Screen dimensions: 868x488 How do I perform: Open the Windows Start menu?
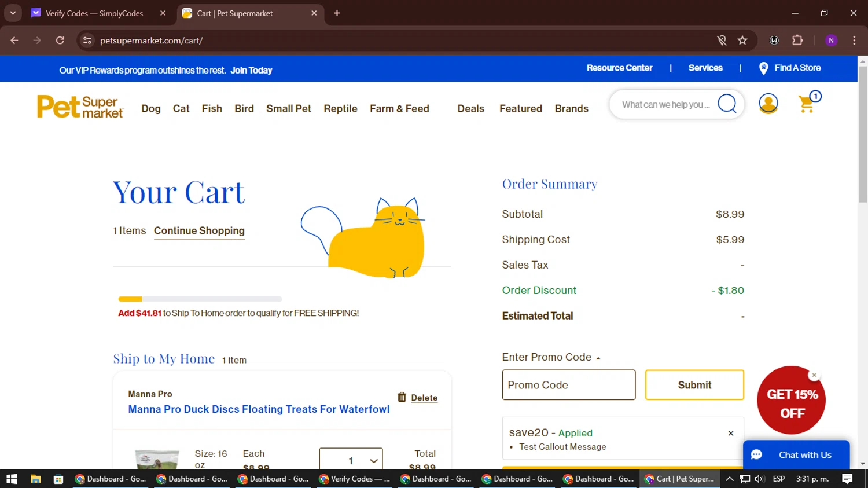12,479
